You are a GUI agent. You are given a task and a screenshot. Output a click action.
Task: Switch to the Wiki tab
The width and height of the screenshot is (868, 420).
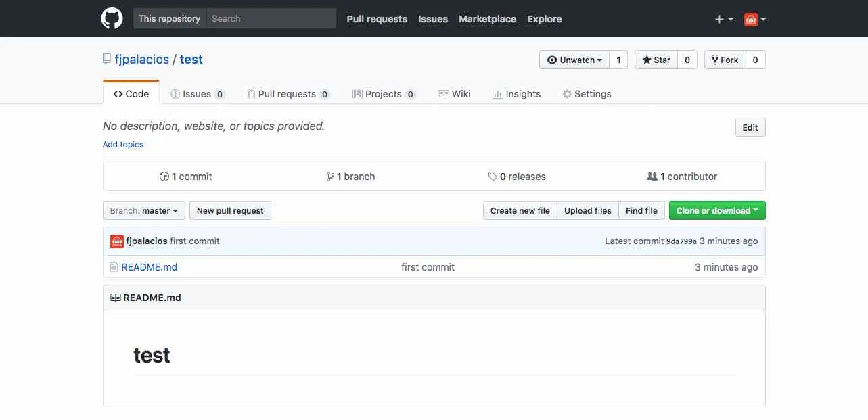(x=455, y=94)
